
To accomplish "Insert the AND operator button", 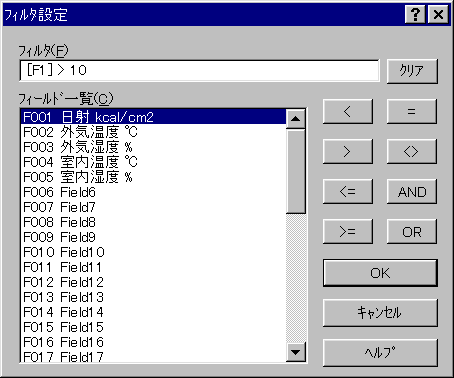I will click(x=412, y=192).
